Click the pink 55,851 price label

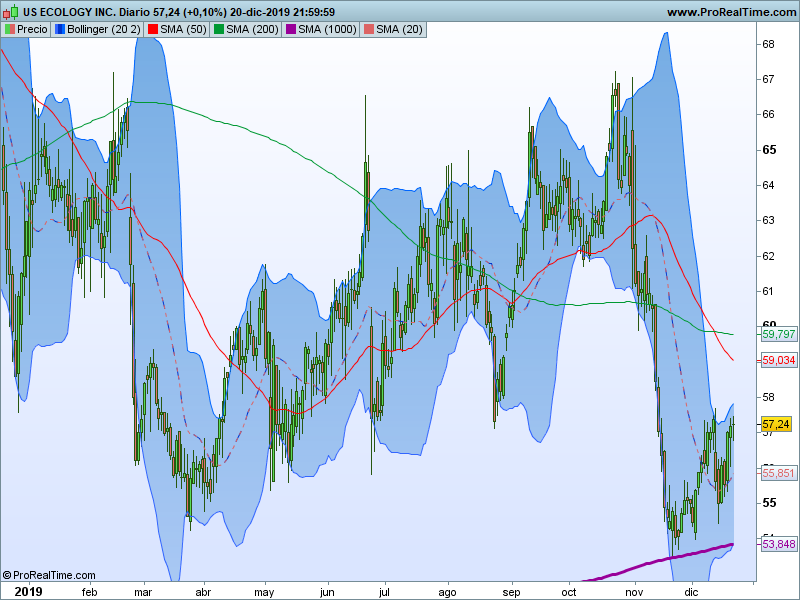pyautogui.click(x=778, y=473)
